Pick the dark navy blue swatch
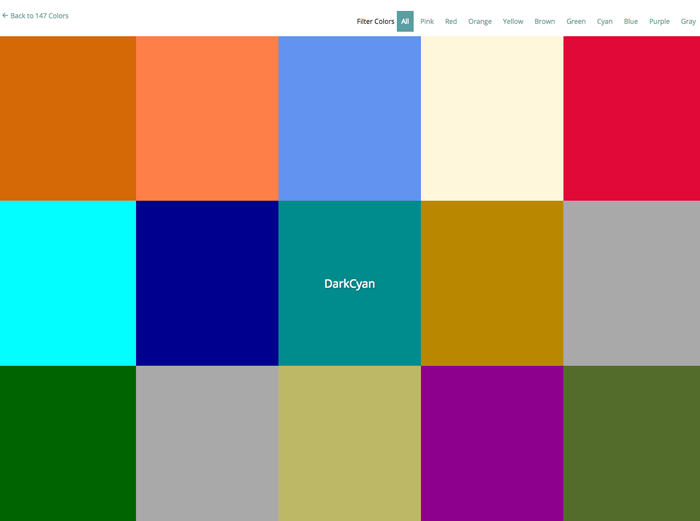 pyautogui.click(x=207, y=283)
